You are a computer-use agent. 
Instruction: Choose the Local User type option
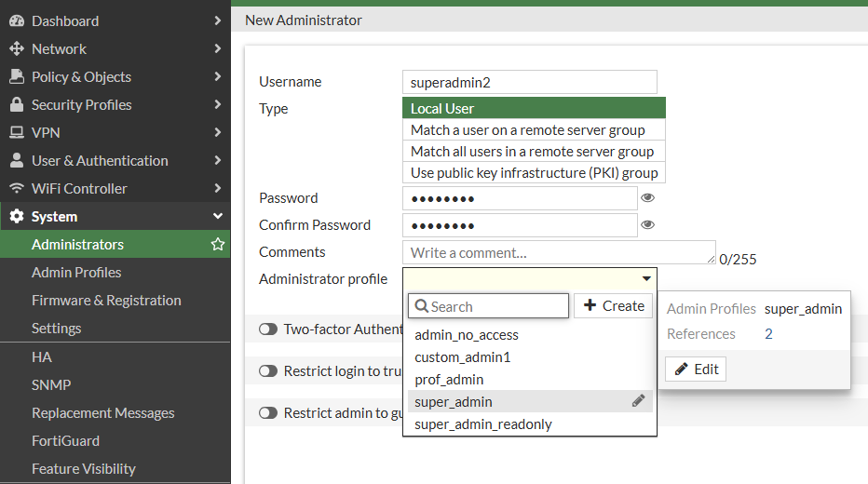tap(535, 109)
